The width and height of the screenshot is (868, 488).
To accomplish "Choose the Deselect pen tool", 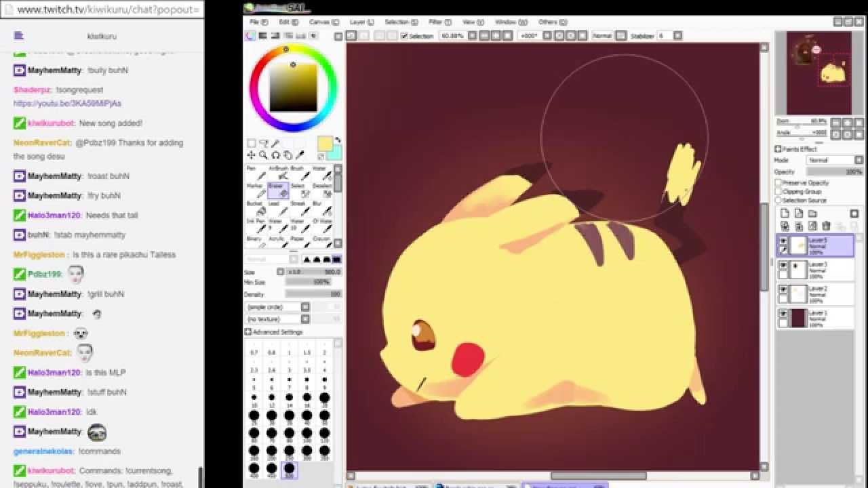I will tap(321, 190).
